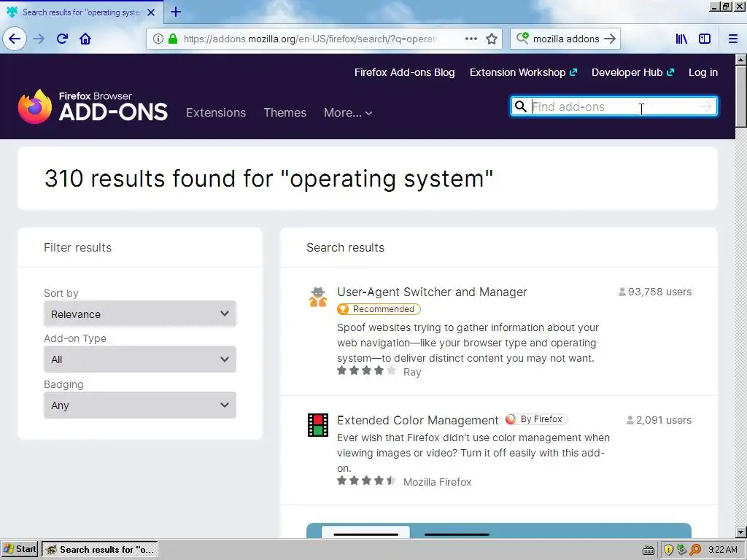This screenshot has height=560, width=747.
Task: Click Extended Color Management extension icon
Action: 318,425
